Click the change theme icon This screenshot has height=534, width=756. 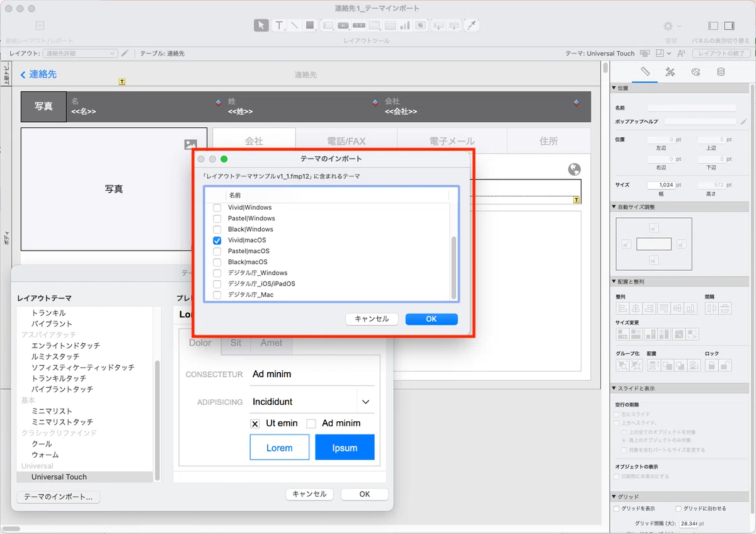click(x=644, y=54)
